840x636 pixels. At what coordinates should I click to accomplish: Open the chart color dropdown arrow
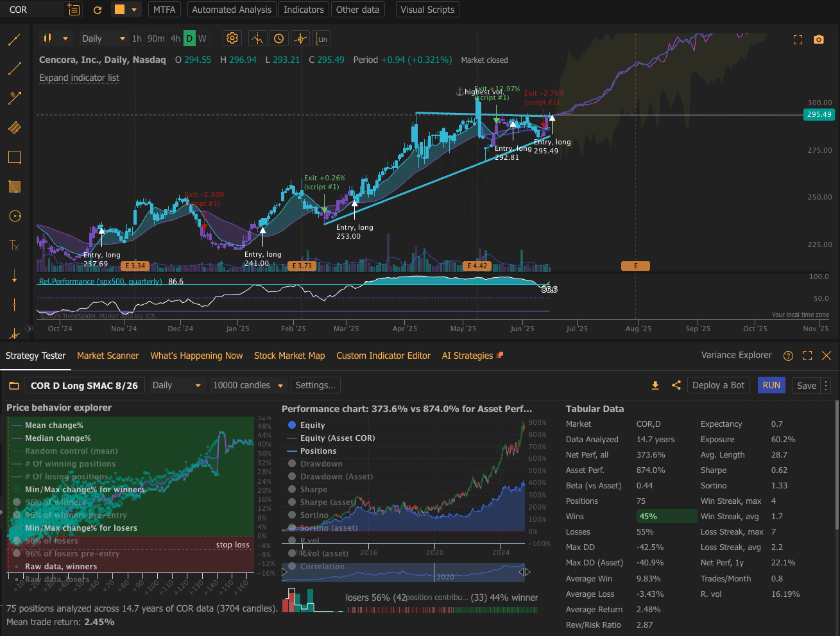pyautogui.click(x=134, y=10)
